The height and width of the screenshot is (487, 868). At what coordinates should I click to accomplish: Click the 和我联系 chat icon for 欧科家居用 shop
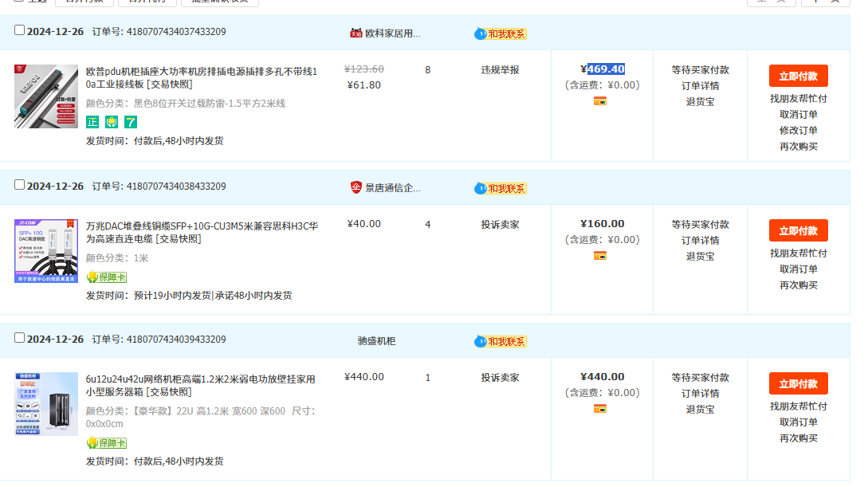[501, 33]
